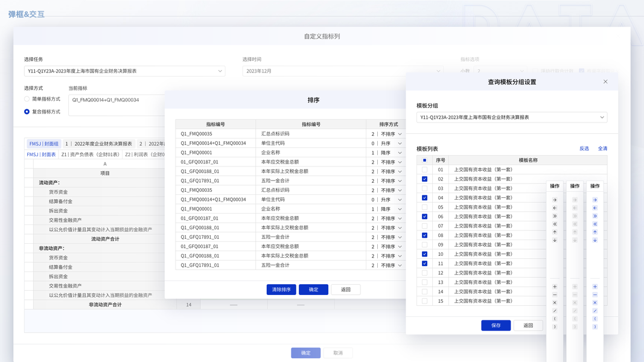Image resolution: width=644 pixels, height=362 pixels.
Task: Click the black double-right chevron operation icon
Action: tap(555, 216)
